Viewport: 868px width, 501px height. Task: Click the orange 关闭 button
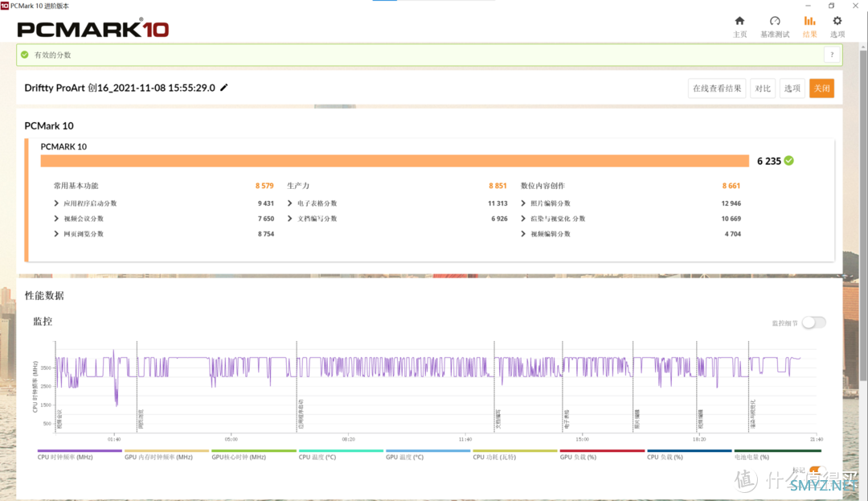pyautogui.click(x=821, y=88)
